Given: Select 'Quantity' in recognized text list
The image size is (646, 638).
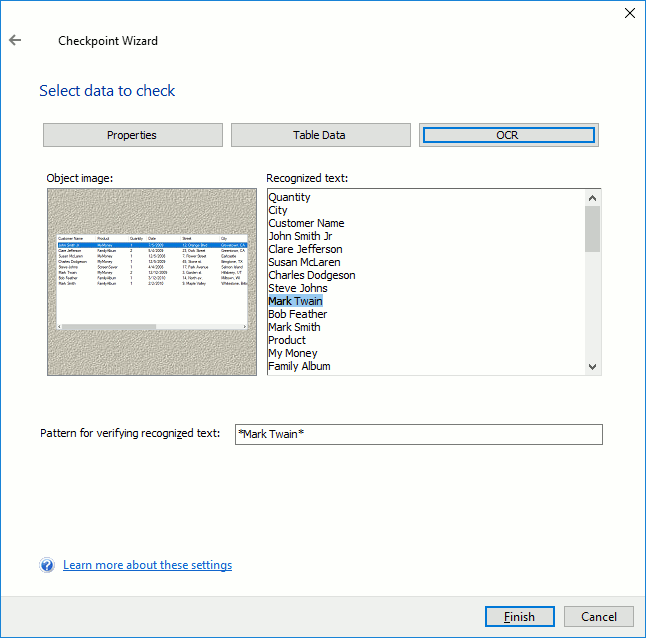Looking at the screenshot, I should click(289, 197).
